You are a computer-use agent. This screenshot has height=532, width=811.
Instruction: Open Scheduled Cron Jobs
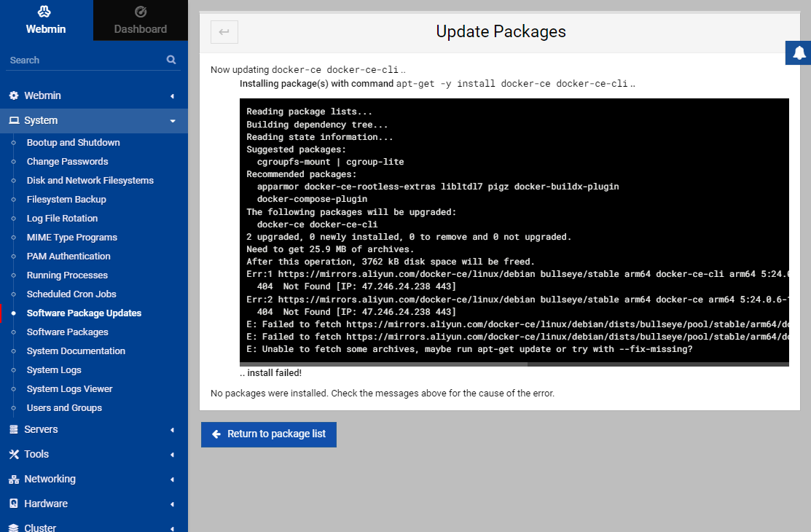point(71,294)
